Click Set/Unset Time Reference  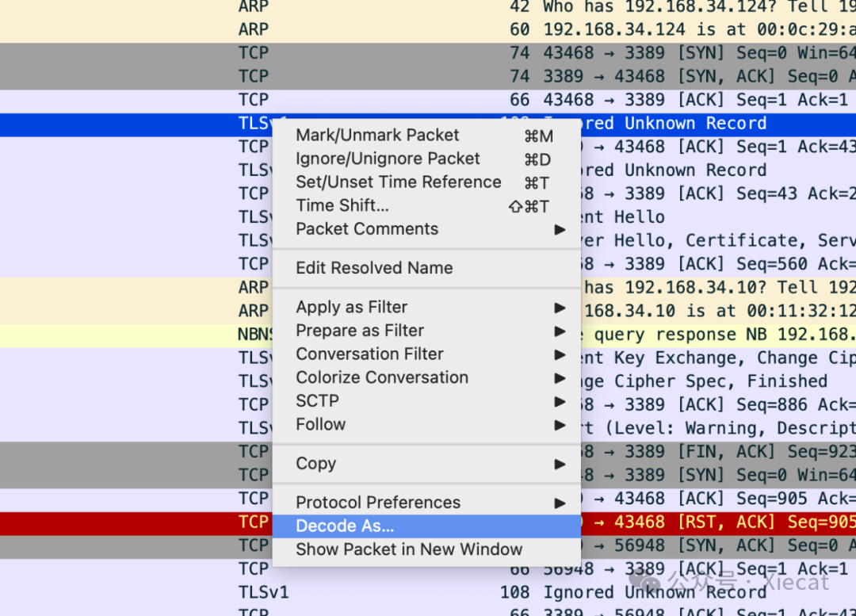click(x=398, y=182)
